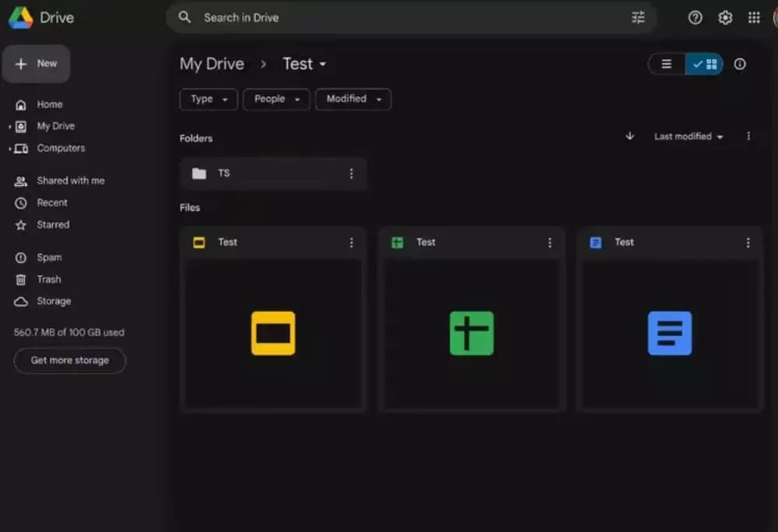778x532 pixels.
Task: Click the blue Docs icon in file header
Action: click(595, 243)
